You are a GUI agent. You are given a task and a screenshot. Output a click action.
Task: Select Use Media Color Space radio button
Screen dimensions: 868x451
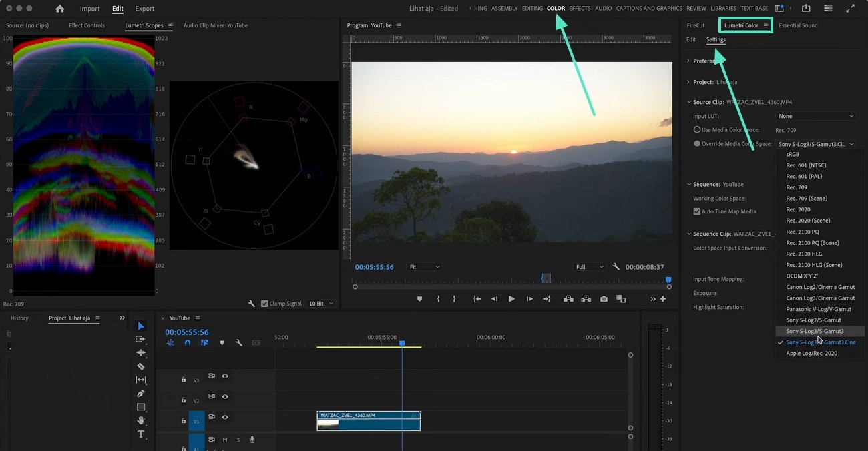tap(697, 130)
